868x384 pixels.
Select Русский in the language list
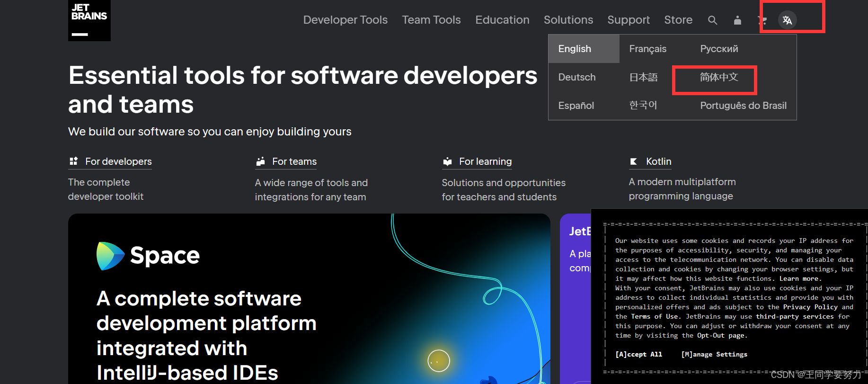coord(719,49)
